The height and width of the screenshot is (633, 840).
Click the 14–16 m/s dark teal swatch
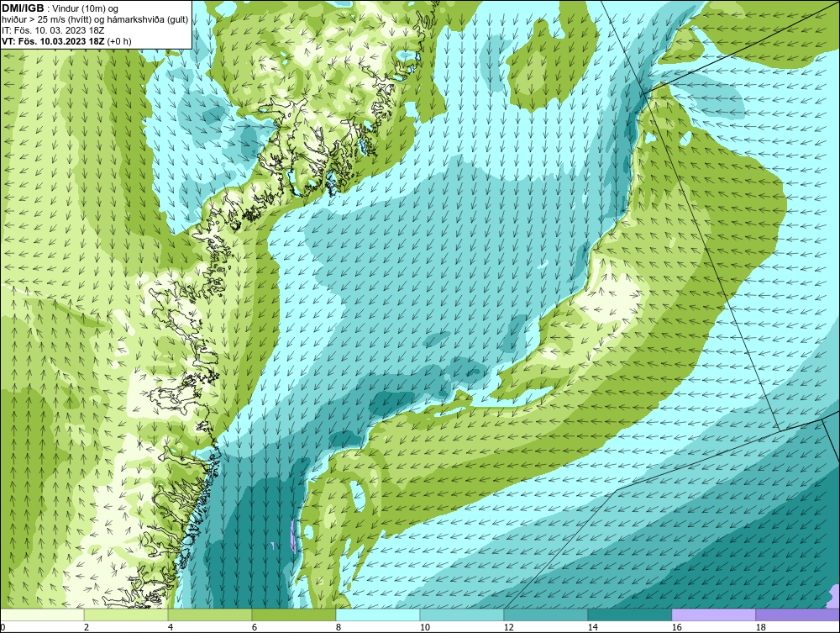pos(629,615)
